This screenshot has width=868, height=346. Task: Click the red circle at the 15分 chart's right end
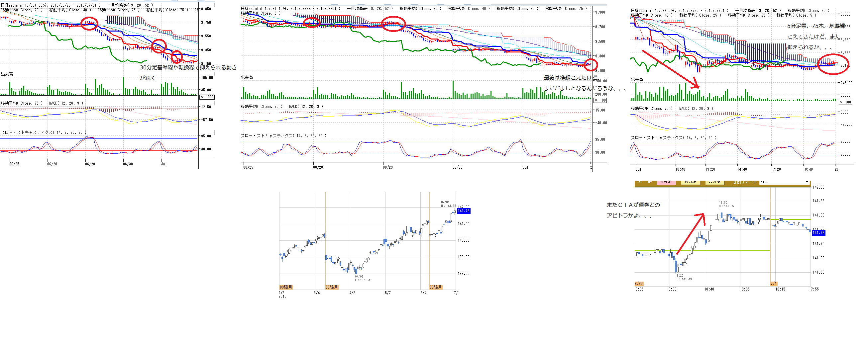tap(590, 65)
